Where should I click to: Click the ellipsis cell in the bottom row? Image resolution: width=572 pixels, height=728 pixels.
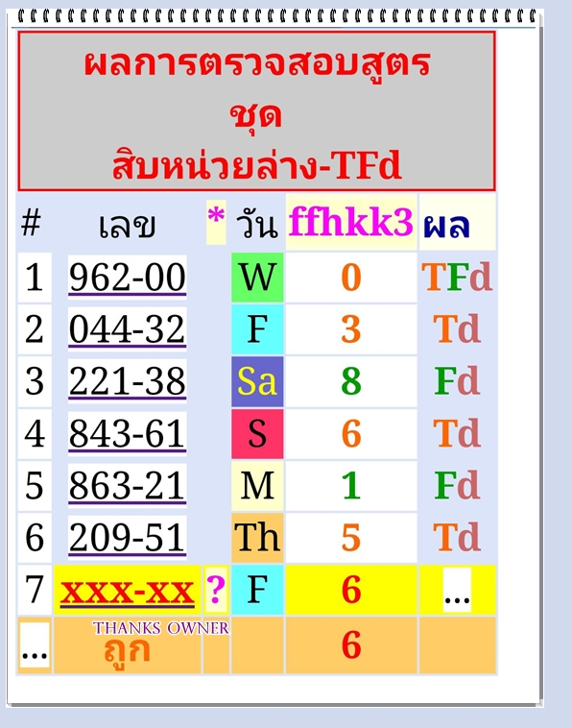coord(35,644)
